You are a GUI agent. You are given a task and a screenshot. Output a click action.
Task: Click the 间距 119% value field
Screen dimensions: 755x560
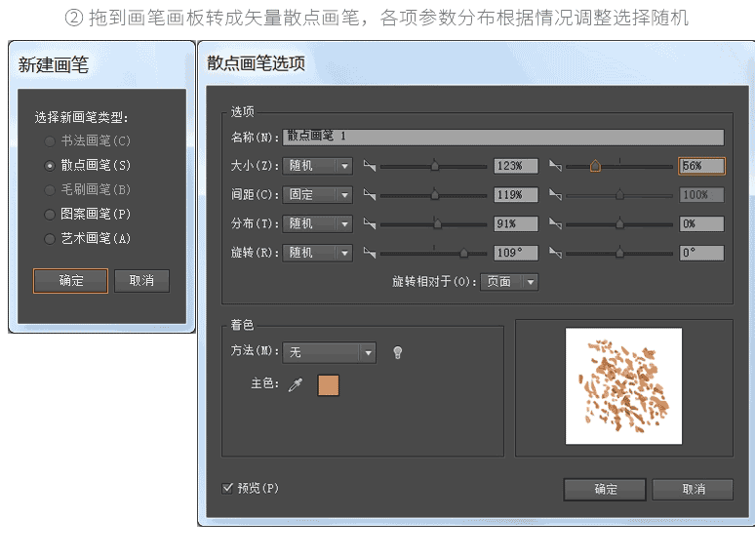(x=516, y=195)
